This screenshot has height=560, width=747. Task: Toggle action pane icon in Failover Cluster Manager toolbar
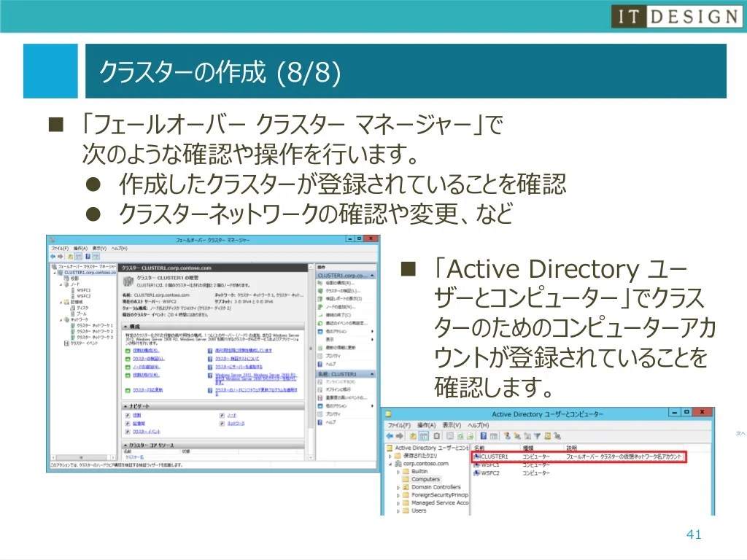tap(96, 257)
